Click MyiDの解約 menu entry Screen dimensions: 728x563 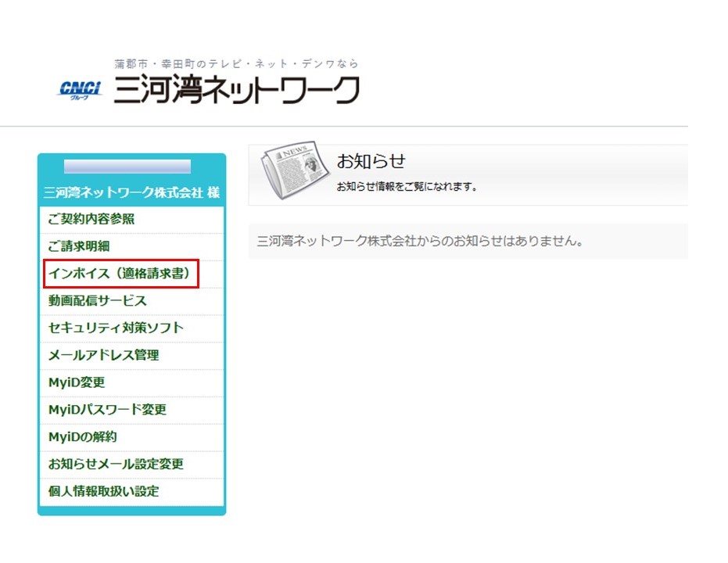pyautogui.click(x=83, y=437)
